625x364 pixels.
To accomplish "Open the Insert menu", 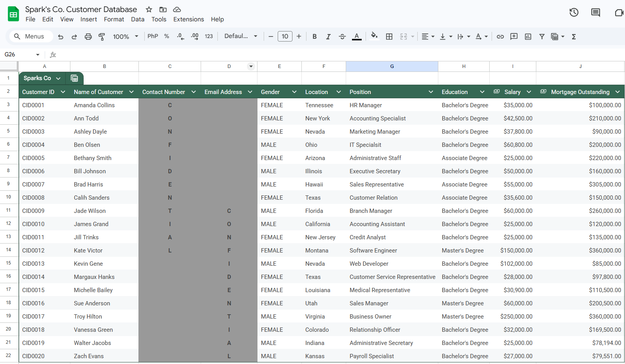I will click(x=89, y=19).
